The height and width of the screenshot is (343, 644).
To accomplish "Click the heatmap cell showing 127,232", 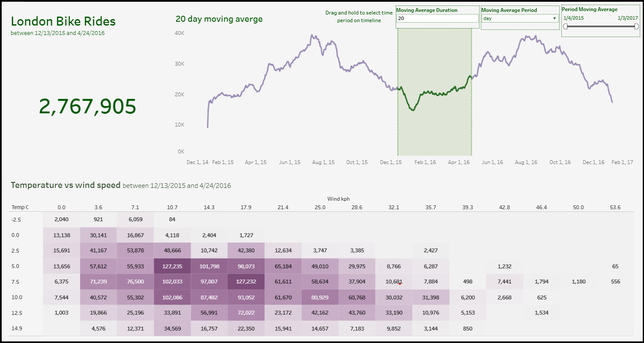I will point(246,282).
